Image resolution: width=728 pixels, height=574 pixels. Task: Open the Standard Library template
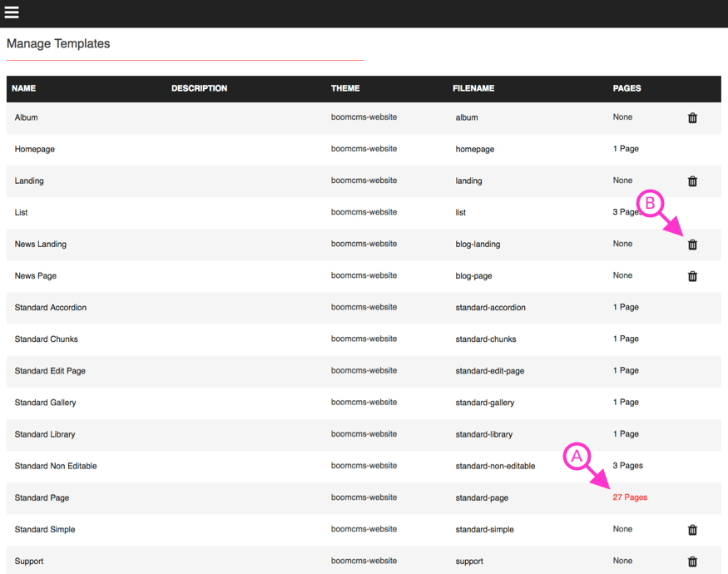[x=44, y=433]
